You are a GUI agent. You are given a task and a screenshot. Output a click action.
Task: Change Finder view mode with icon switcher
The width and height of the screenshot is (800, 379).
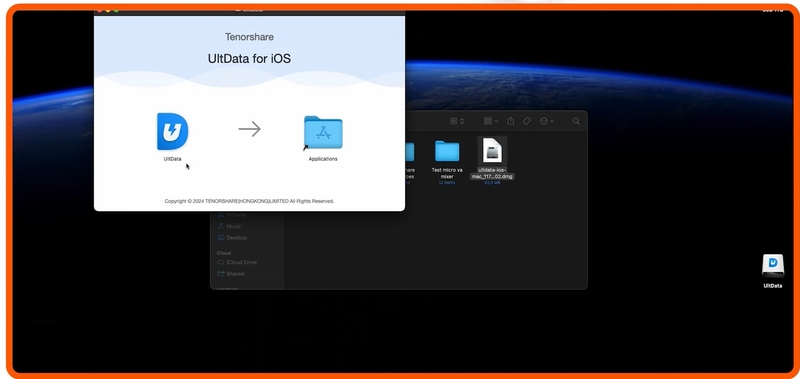[x=457, y=121]
